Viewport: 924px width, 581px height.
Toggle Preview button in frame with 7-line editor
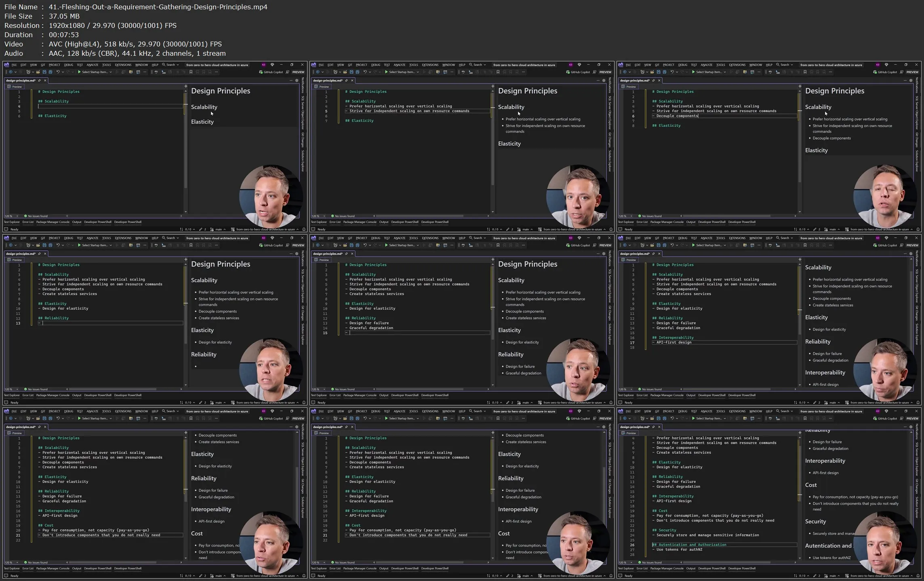[322, 87]
